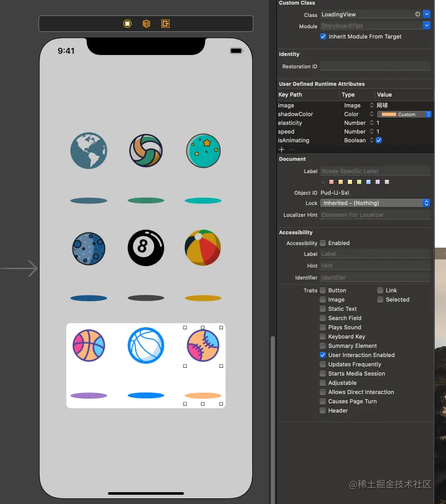The width and height of the screenshot is (446, 504).
Task: Click the Restoration ID text field
Action: [375, 66]
